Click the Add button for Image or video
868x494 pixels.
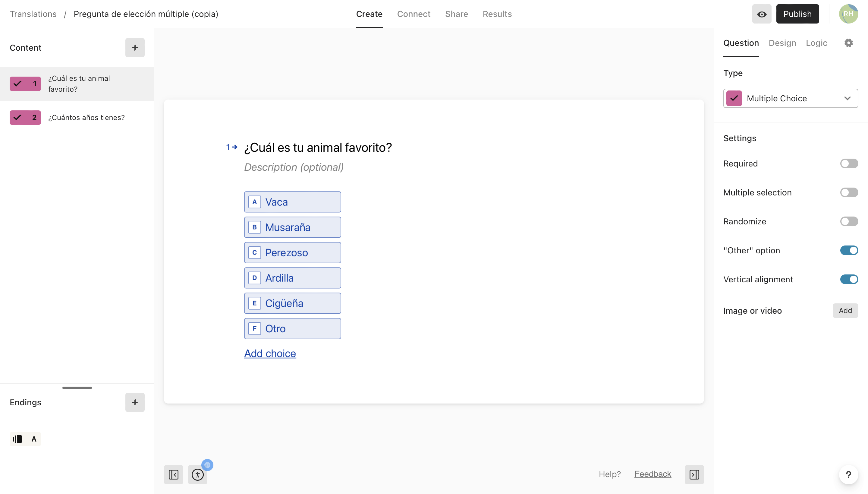845,310
